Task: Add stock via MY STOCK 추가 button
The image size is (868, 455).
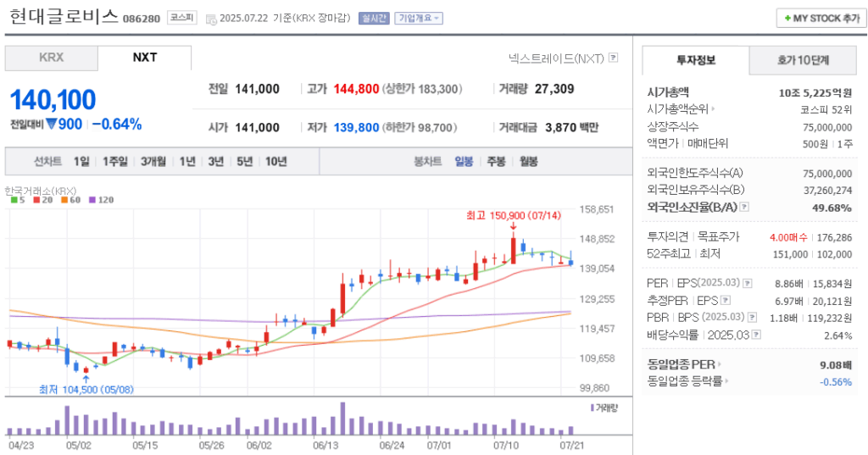Action: [821, 19]
